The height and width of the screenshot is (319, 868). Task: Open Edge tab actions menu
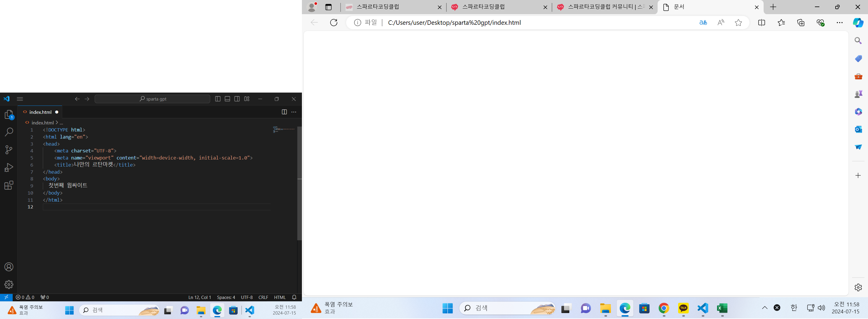[328, 7]
